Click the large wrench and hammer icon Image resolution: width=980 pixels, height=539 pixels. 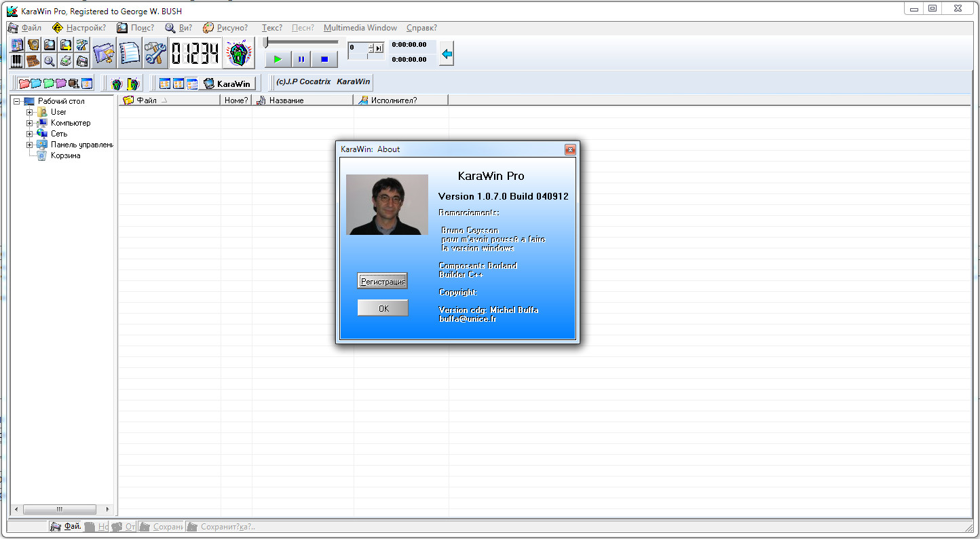pos(155,54)
